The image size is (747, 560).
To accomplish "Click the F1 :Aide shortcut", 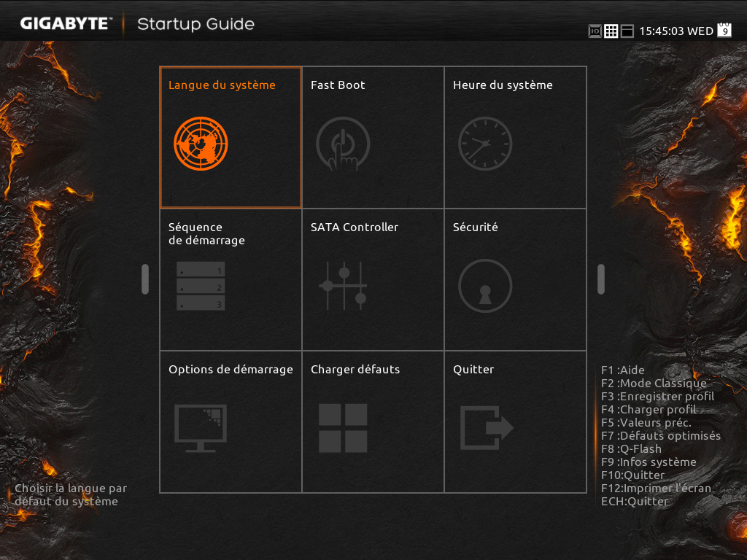I will coord(623,370).
